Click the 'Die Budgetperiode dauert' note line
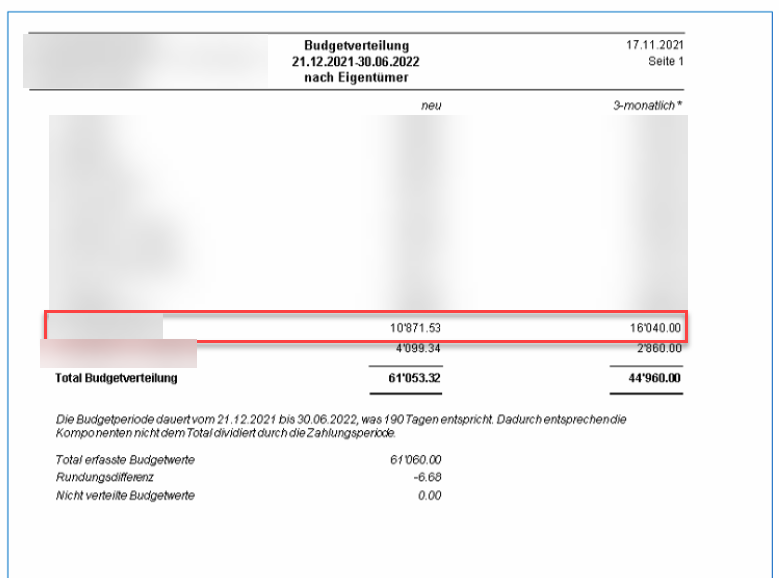 (x=341, y=419)
